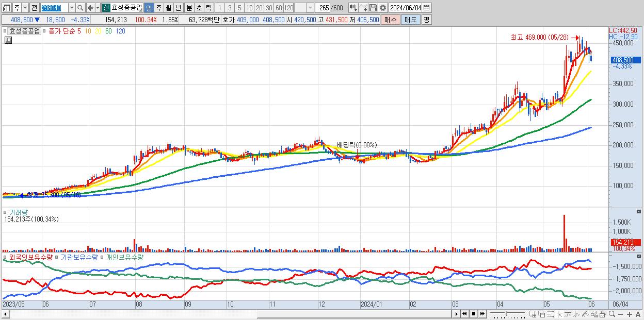This screenshot has width=644, height=320.
Task: Click the horizontal line chart icon
Action: pos(568,314)
